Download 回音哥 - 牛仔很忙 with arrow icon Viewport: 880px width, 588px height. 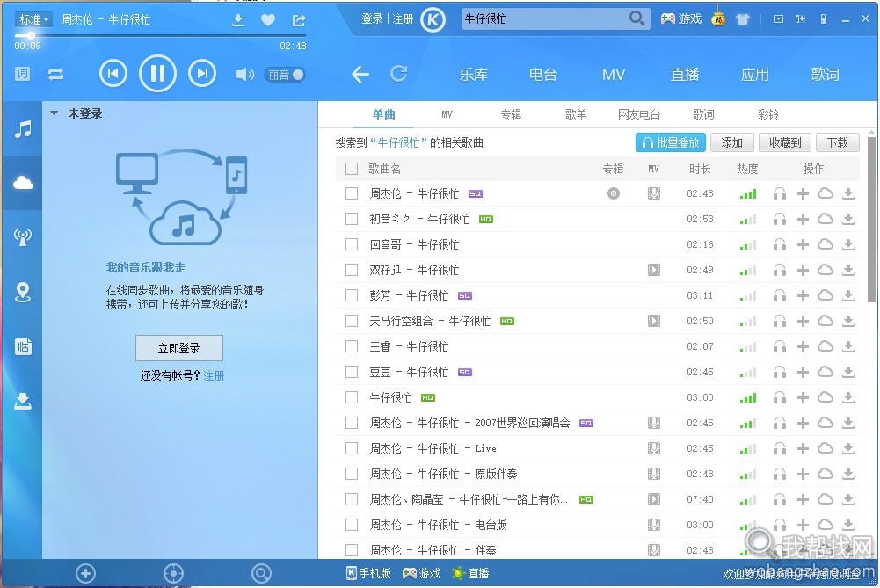(x=848, y=244)
